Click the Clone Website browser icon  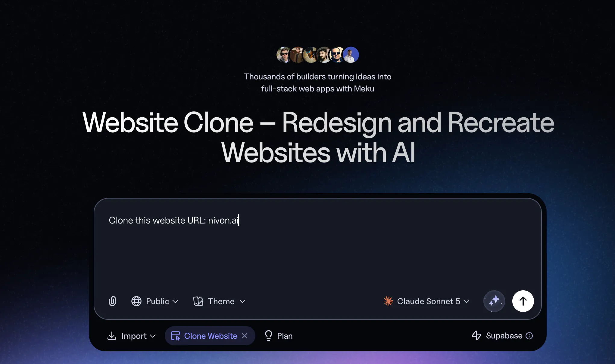[x=176, y=336]
